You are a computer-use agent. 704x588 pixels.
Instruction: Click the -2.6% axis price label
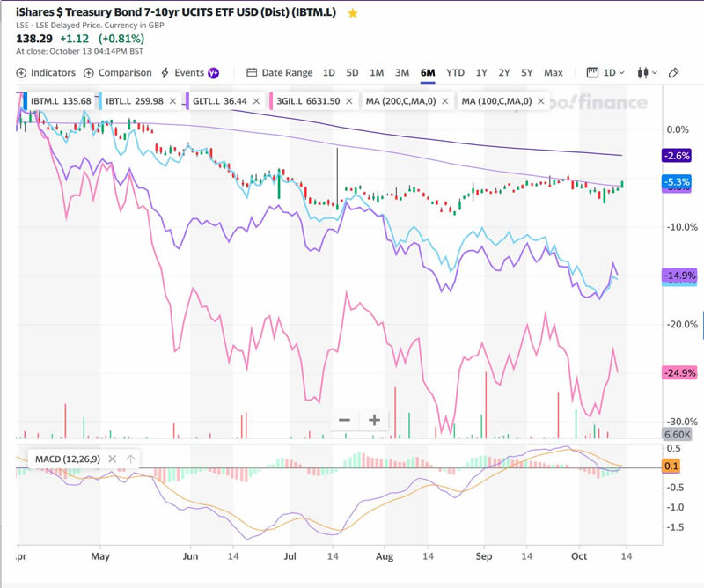click(x=677, y=156)
